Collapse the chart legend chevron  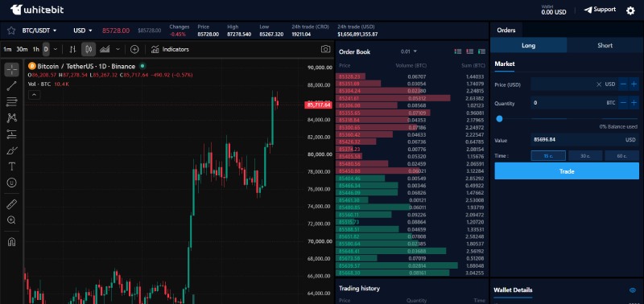pyautogui.click(x=34, y=95)
